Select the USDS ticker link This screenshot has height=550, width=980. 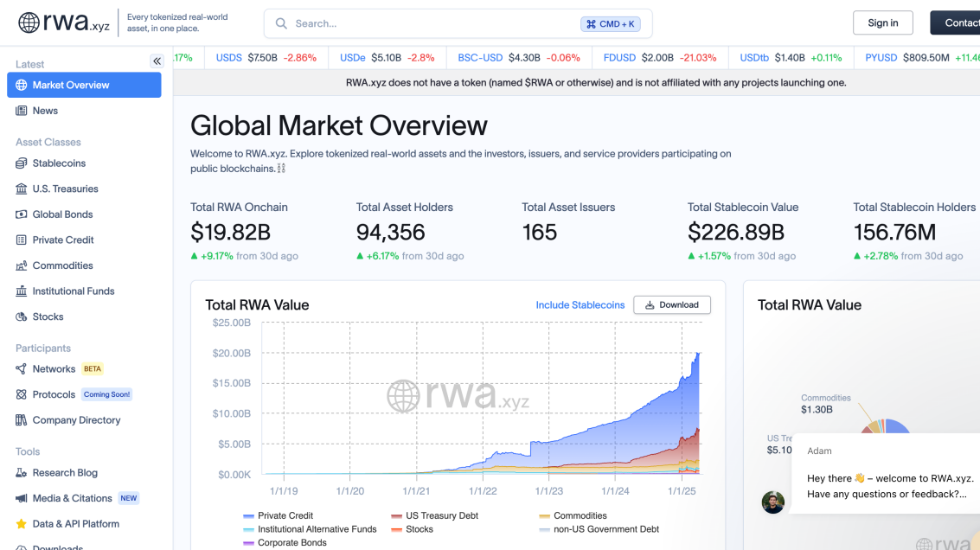tap(228, 58)
